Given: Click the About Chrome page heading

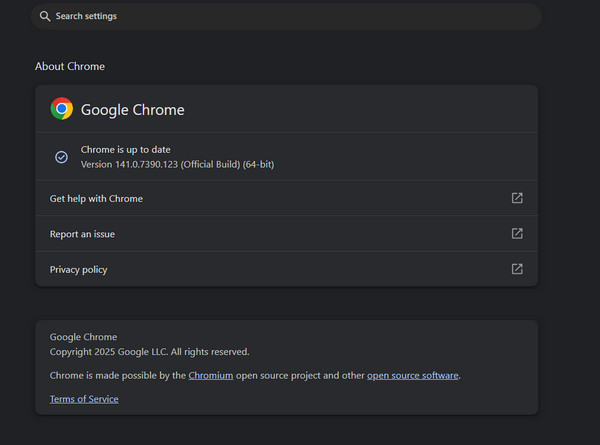Looking at the screenshot, I should click(70, 66).
